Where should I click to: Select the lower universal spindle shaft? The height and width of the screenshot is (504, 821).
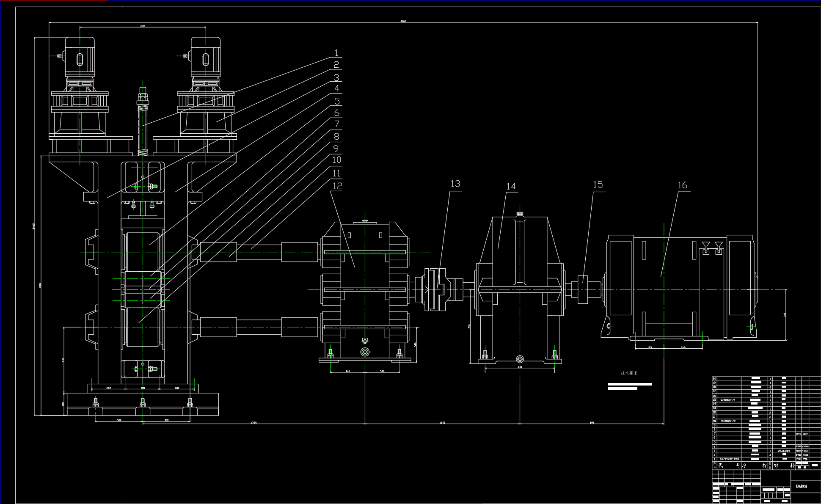258,327
